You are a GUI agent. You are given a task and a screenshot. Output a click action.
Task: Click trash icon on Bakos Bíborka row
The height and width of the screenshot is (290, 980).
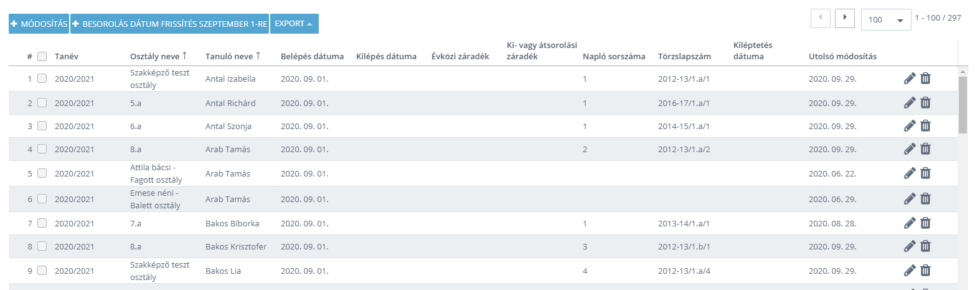coord(926,223)
